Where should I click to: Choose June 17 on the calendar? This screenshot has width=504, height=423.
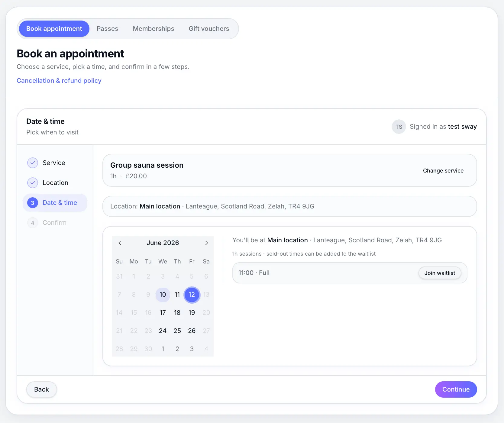pos(163,313)
